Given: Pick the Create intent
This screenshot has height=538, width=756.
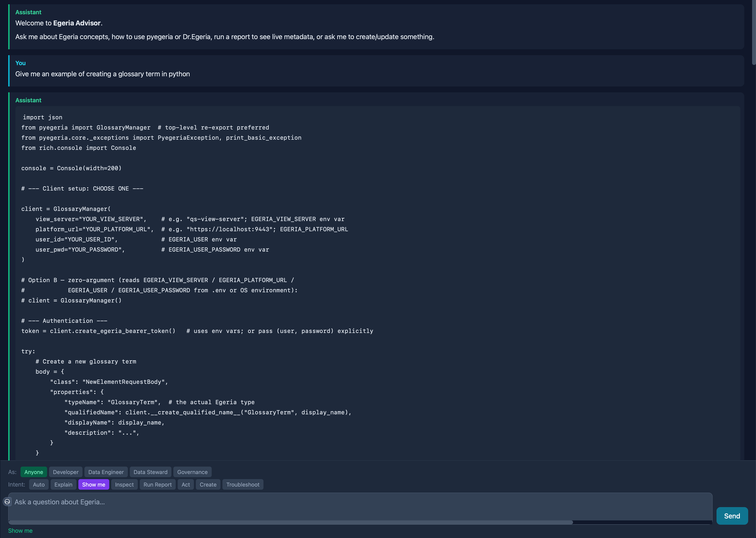Looking at the screenshot, I should tap(208, 485).
